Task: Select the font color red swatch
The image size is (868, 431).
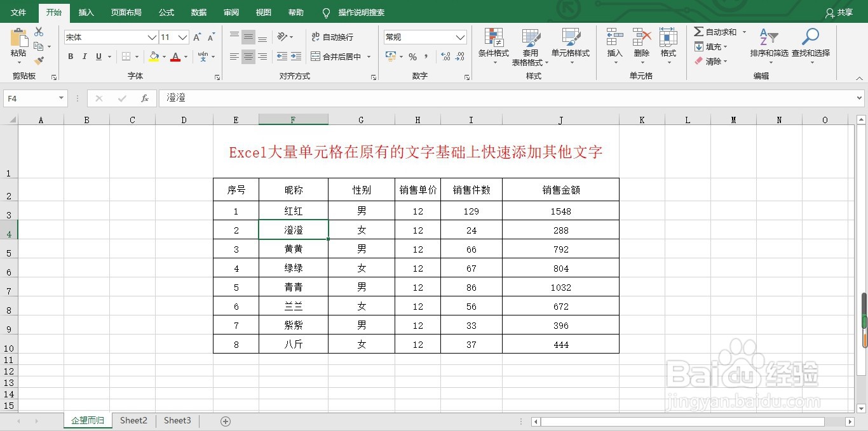Action: click(175, 60)
